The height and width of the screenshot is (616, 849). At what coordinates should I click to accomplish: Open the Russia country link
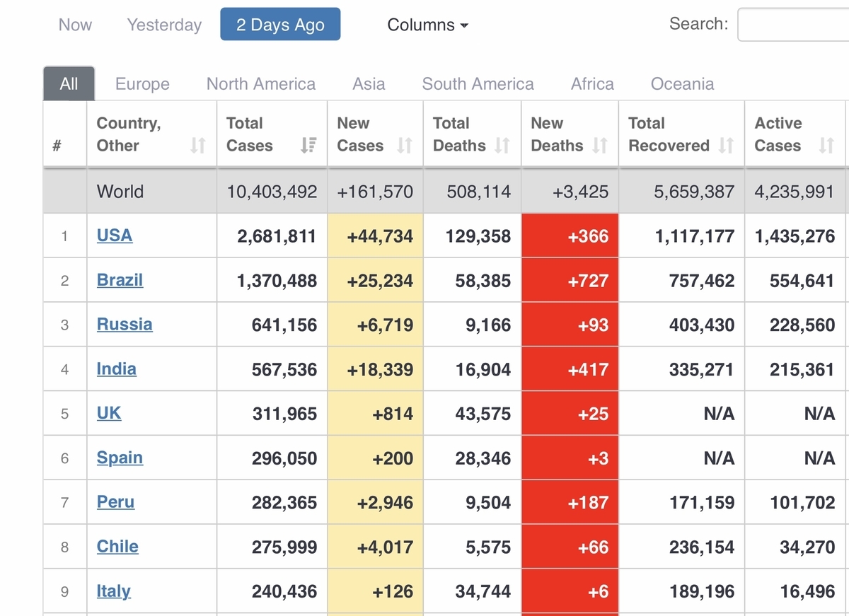pos(125,325)
